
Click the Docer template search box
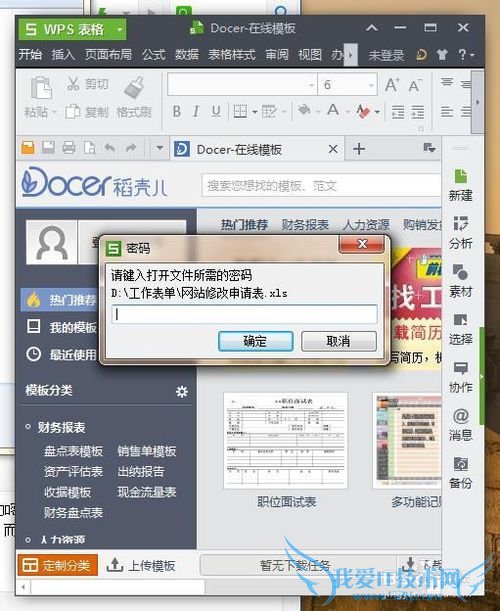321,186
